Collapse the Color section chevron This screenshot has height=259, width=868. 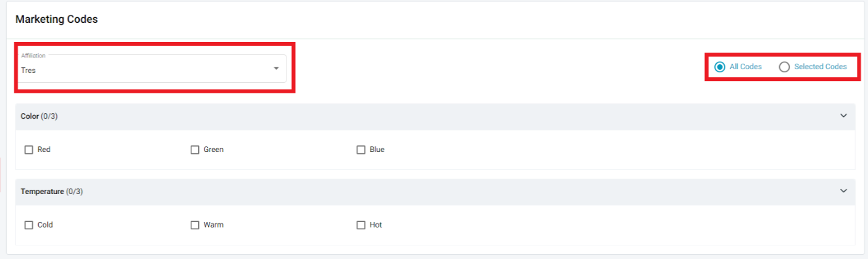pos(844,116)
